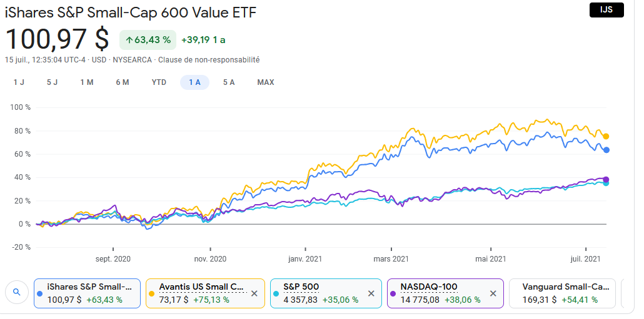
Task: Select the 1 J time range
Action: 19,82
